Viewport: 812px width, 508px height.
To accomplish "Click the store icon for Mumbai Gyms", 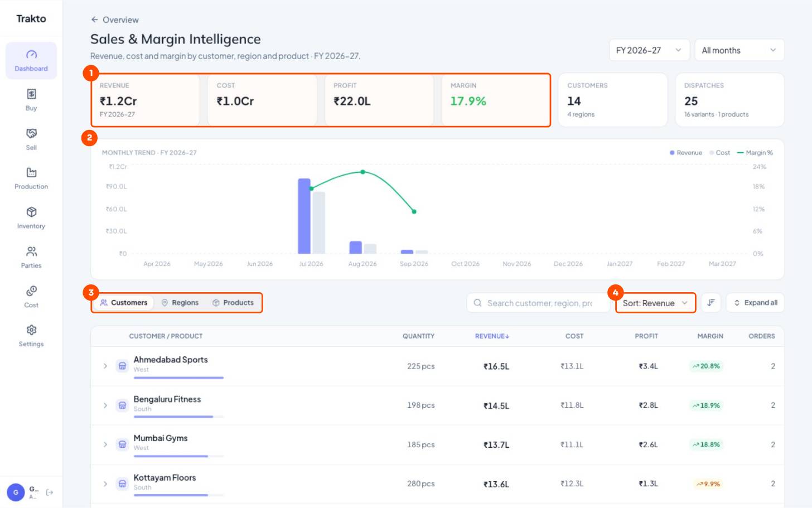I will pyautogui.click(x=122, y=444).
